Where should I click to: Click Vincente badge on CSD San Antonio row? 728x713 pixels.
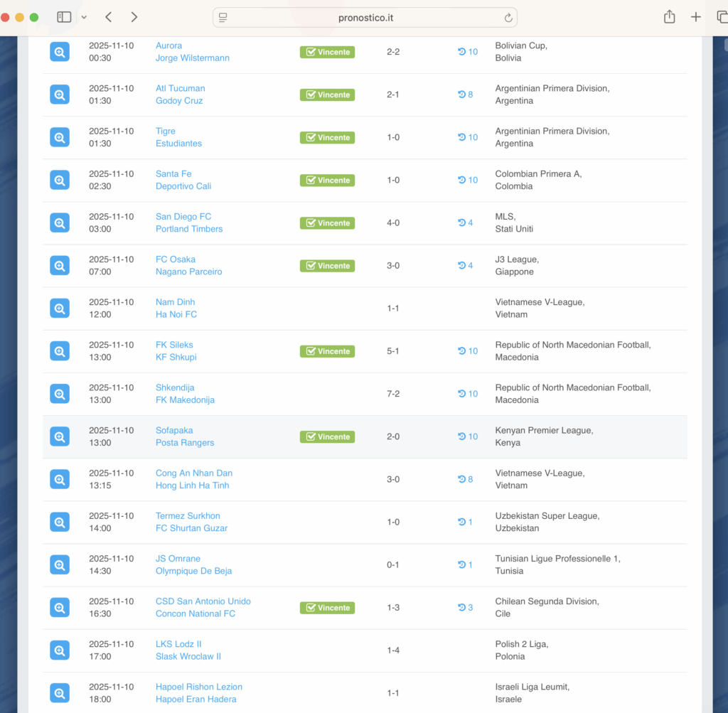pyautogui.click(x=327, y=608)
